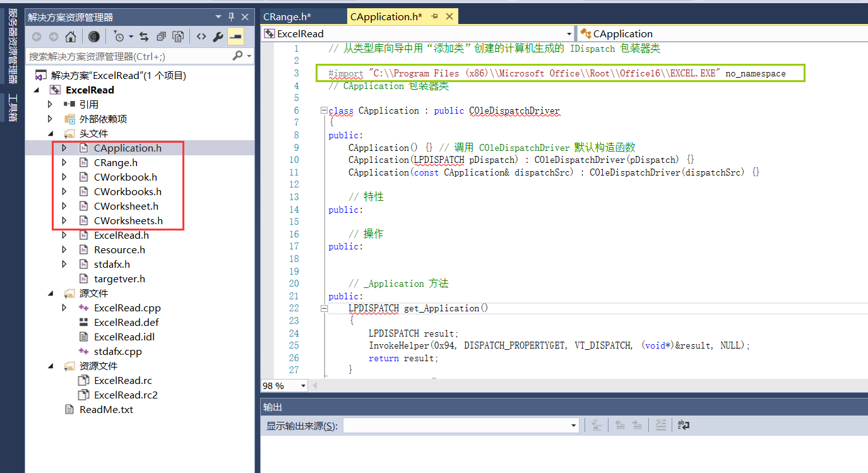Click the find message in code icon

point(597,425)
